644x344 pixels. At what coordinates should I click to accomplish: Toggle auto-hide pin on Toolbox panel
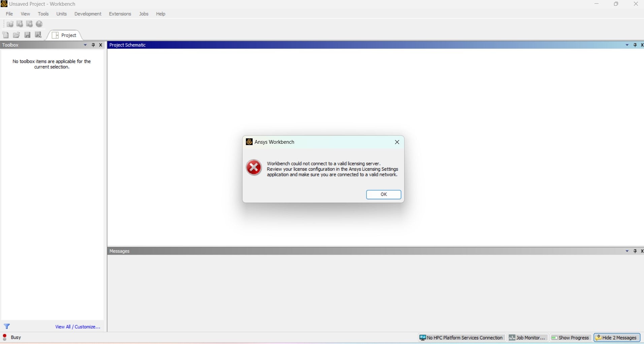point(93,45)
